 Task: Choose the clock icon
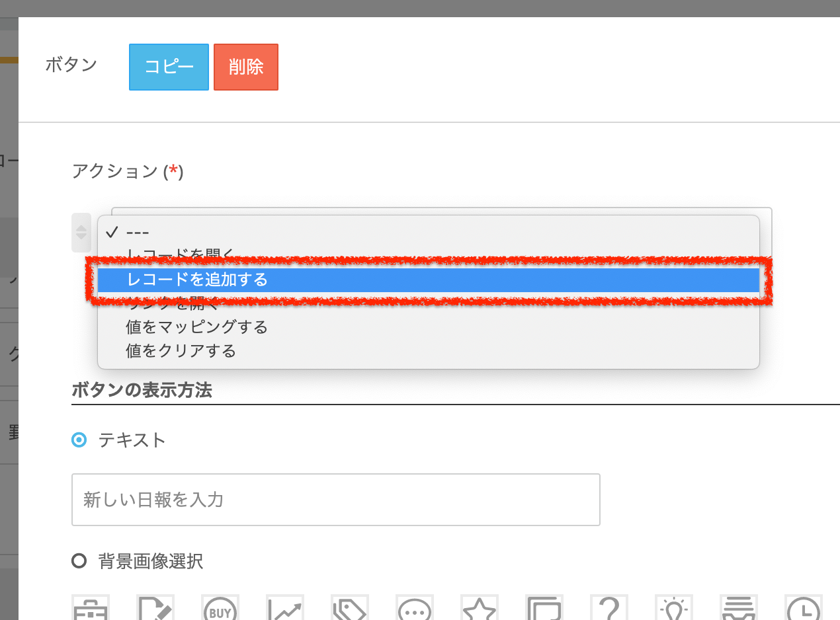tap(804, 608)
